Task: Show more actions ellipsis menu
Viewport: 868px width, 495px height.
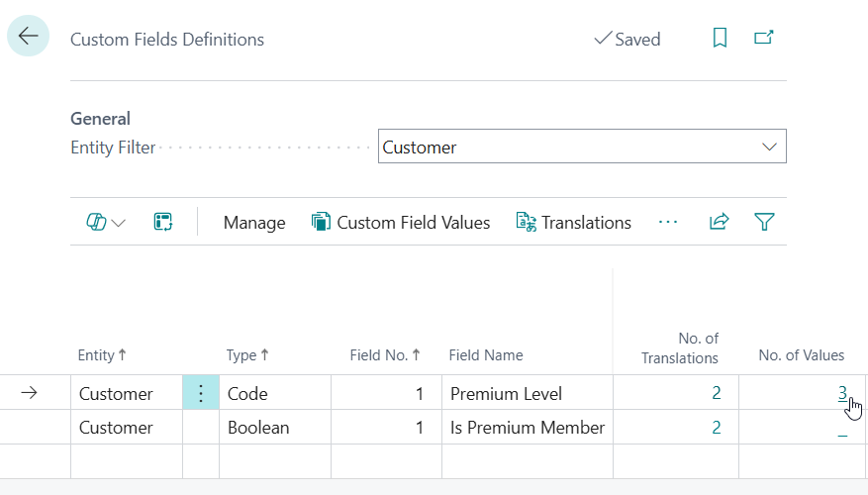Action: click(x=668, y=223)
